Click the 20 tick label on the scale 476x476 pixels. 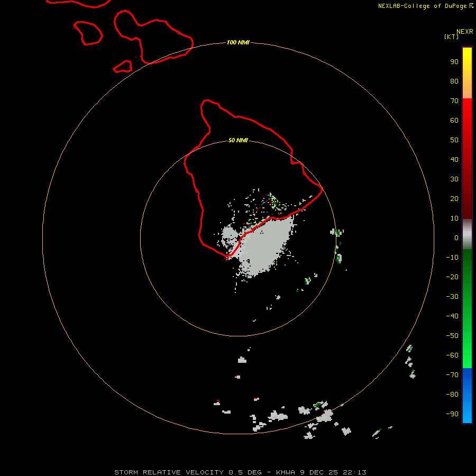[x=454, y=198]
